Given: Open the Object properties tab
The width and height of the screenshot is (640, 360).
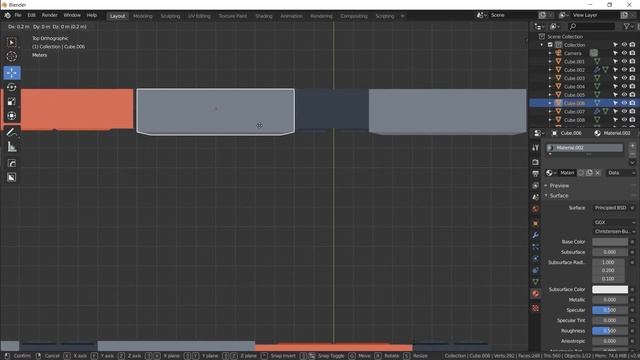Looking at the screenshot, I should point(535,223).
